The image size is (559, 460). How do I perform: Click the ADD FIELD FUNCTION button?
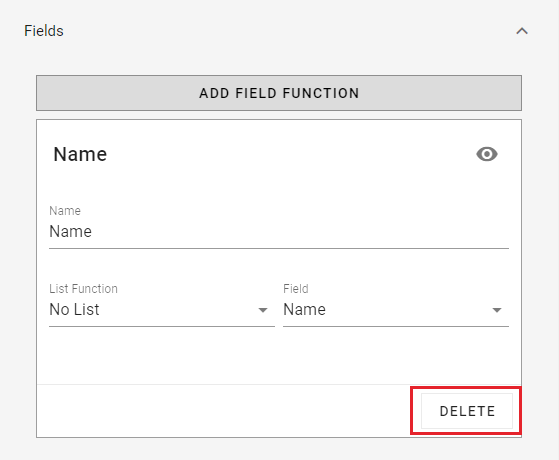279,93
